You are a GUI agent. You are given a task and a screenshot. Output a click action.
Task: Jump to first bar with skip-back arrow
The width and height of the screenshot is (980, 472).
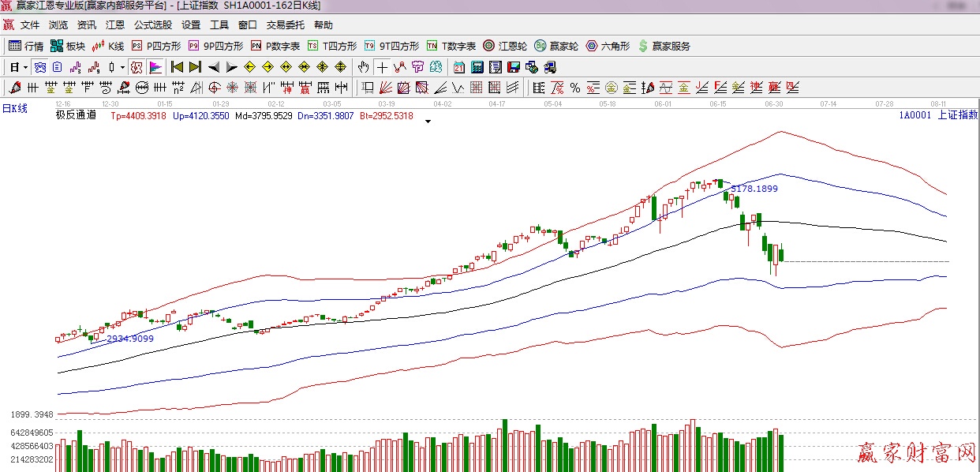click(x=177, y=67)
